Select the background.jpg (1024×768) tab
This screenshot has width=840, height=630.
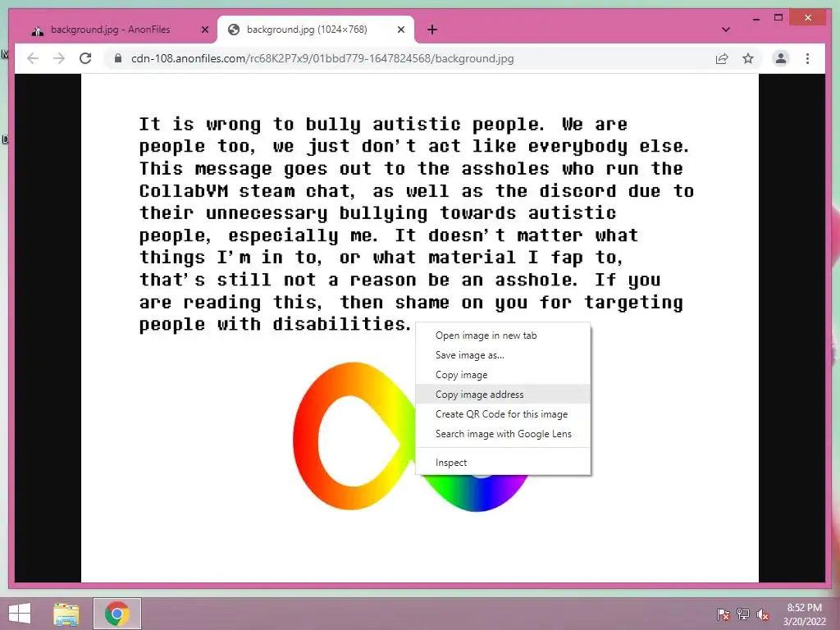point(316,30)
